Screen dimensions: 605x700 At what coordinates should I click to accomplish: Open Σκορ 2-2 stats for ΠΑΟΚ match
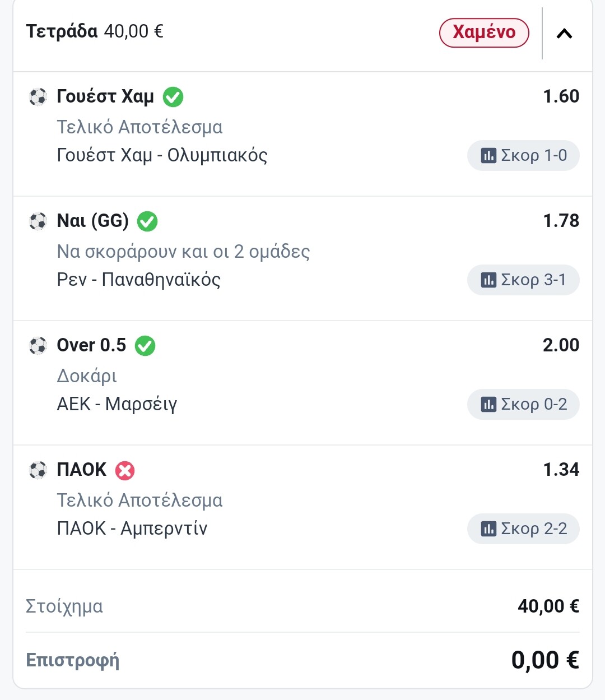tap(523, 529)
